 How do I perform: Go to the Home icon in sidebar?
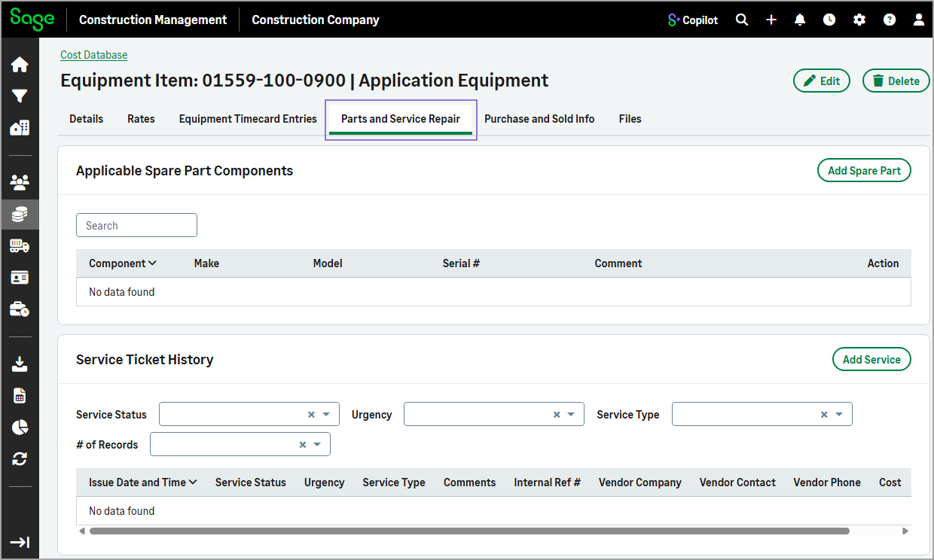point(20,65)
